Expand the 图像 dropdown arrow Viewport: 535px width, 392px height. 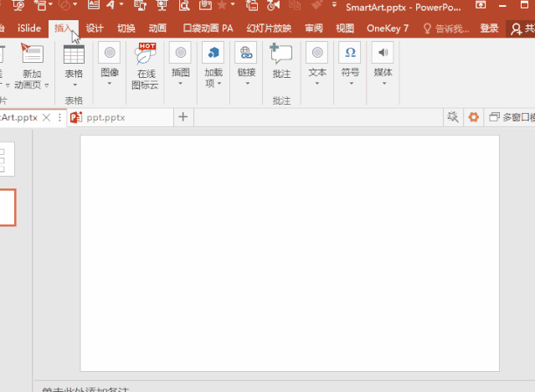(x=110, y=83)
